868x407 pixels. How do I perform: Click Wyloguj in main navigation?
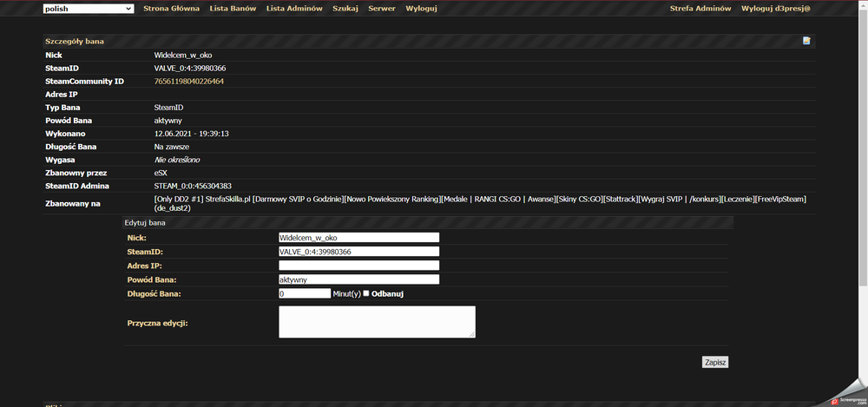(421, 9)
